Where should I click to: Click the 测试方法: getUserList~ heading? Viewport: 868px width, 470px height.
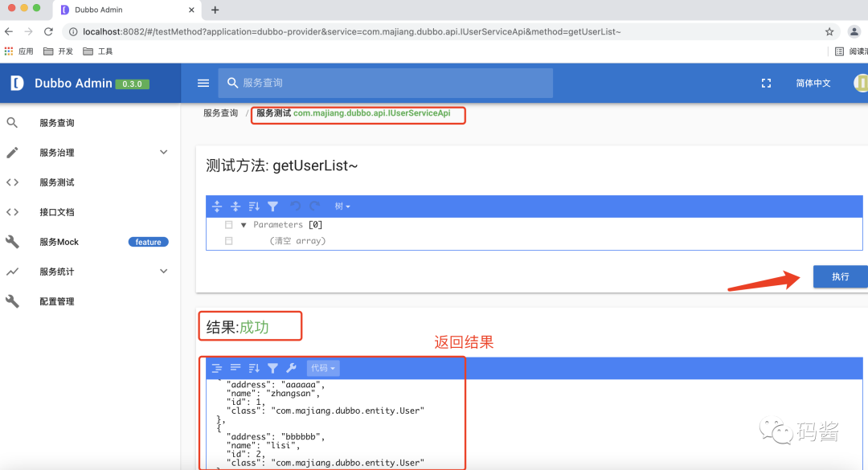tap(282, 166)
